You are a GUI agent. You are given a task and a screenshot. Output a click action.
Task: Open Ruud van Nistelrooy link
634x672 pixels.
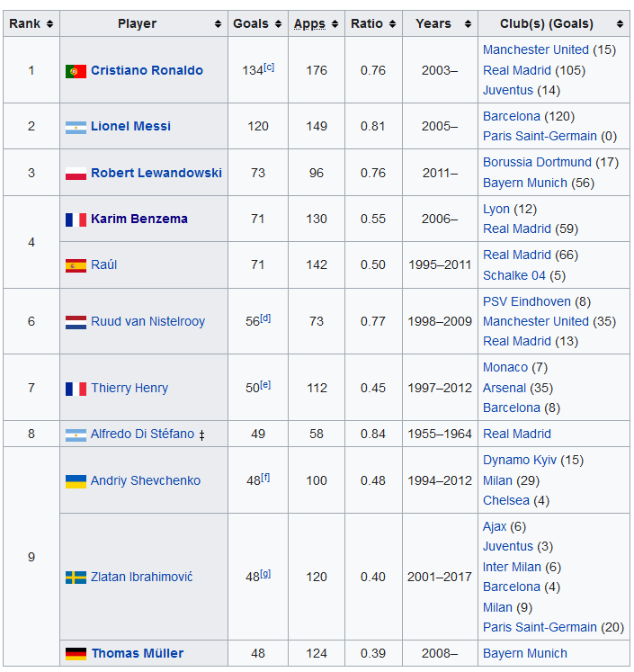(x=147, y=321)
